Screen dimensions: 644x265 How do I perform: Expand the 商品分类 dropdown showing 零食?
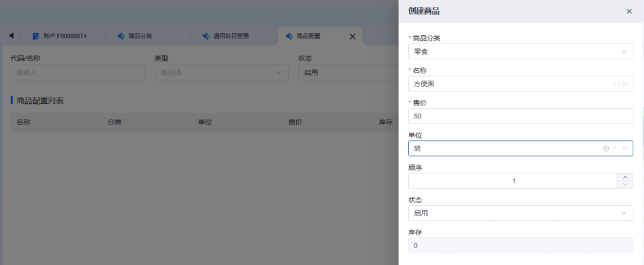click(520, 52)
